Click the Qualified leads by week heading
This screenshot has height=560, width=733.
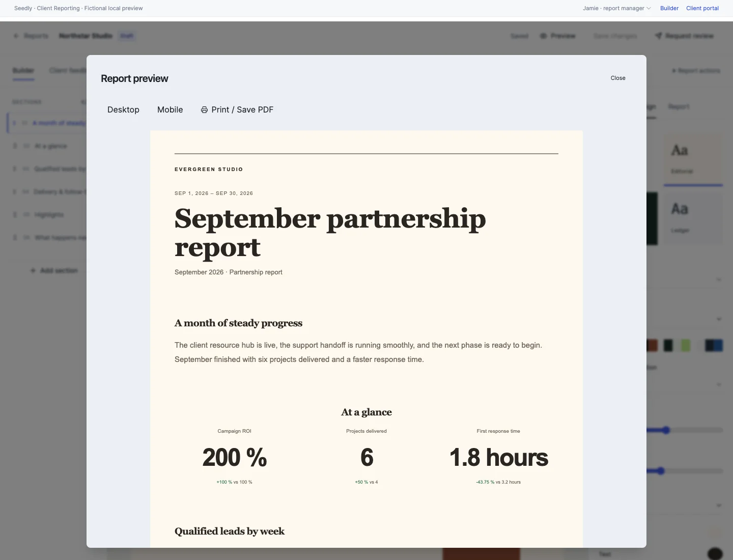pos(230,531)
